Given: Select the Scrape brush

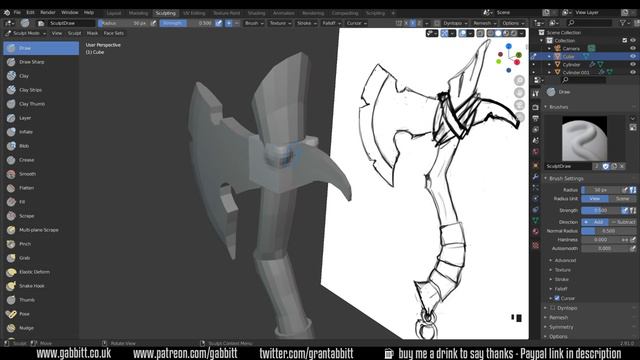Looking at the screenshot, I should tap(41, 216).
